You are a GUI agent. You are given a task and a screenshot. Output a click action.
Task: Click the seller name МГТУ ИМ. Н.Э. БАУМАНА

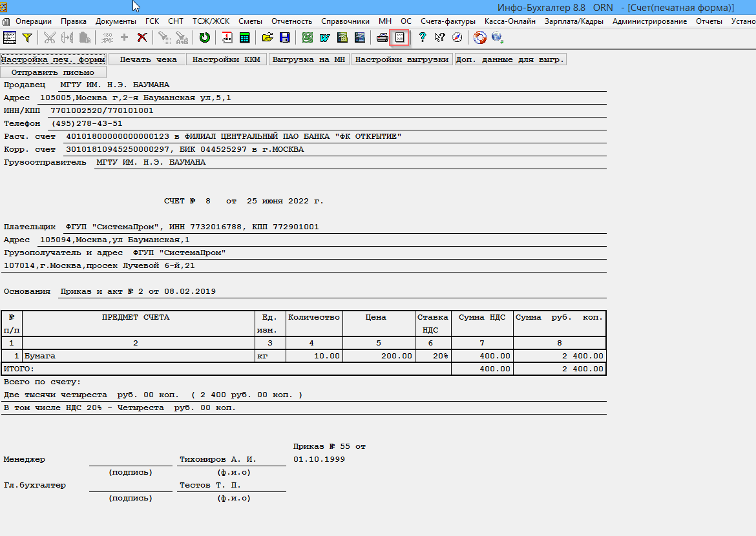tap(115, 85)
